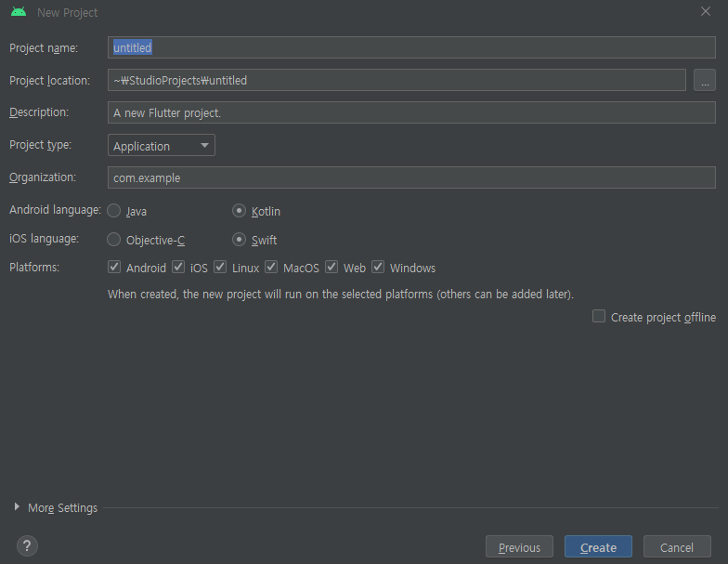Viewport: 728px width, 564px height.
Task: Click the Create button
Action: (598, 546)
